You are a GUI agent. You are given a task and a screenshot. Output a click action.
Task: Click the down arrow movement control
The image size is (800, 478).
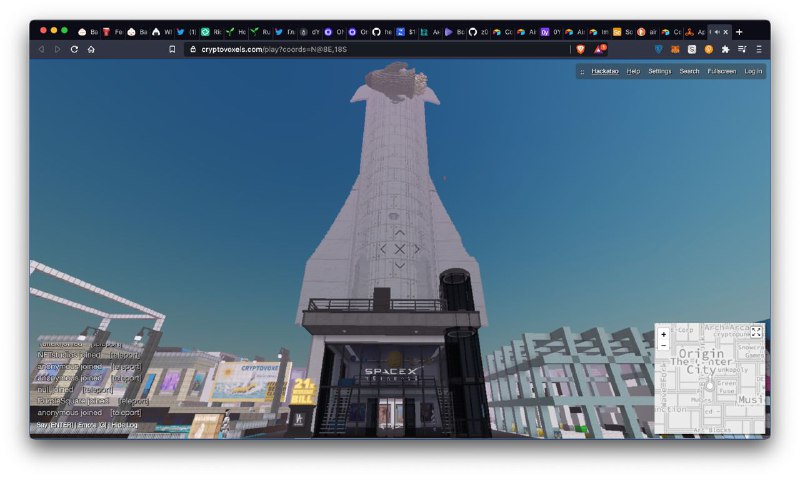pyautogui.click(x=399, y=265)
